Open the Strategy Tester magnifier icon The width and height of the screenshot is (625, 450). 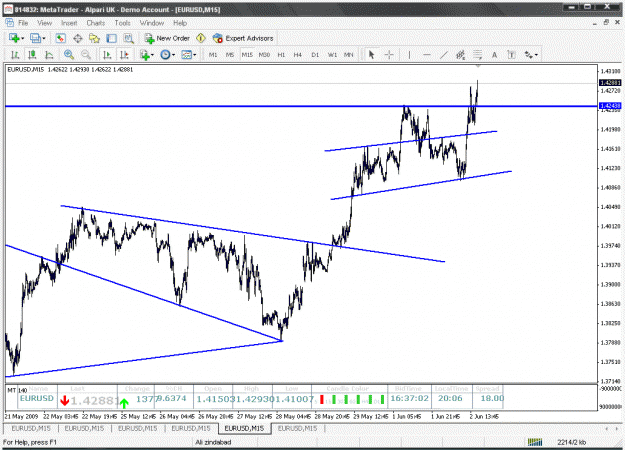[x=128, y=38]
